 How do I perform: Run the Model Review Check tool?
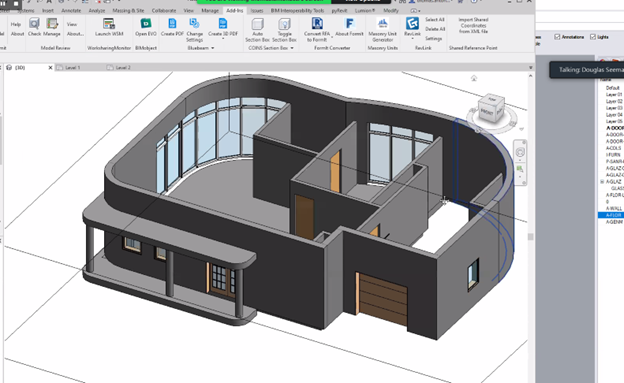coord(34,27)
